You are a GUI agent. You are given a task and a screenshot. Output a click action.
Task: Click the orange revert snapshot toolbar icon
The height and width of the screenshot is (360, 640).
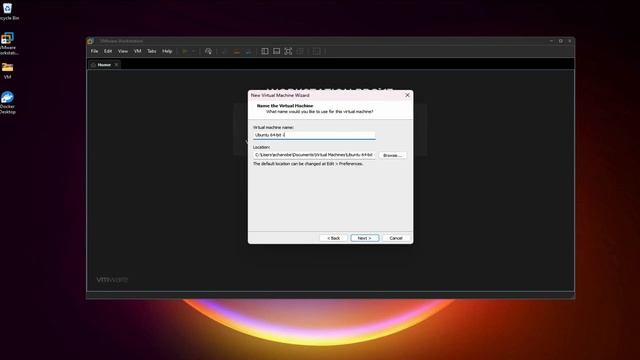point(236,51)
